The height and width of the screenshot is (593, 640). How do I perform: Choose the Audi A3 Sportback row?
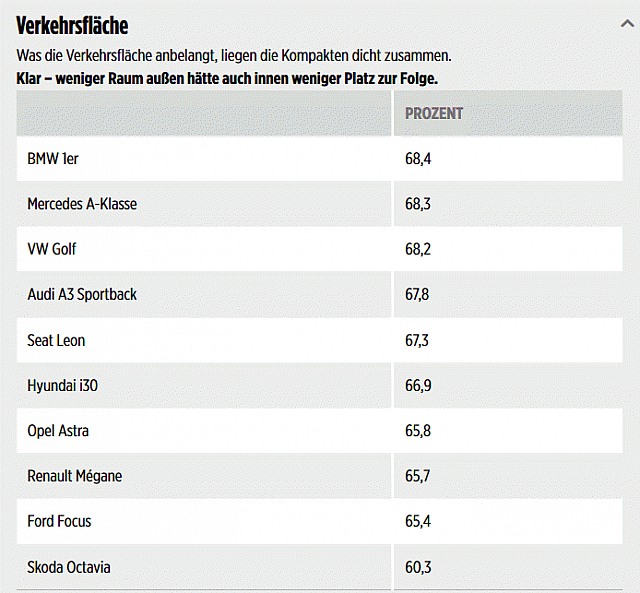82,294
